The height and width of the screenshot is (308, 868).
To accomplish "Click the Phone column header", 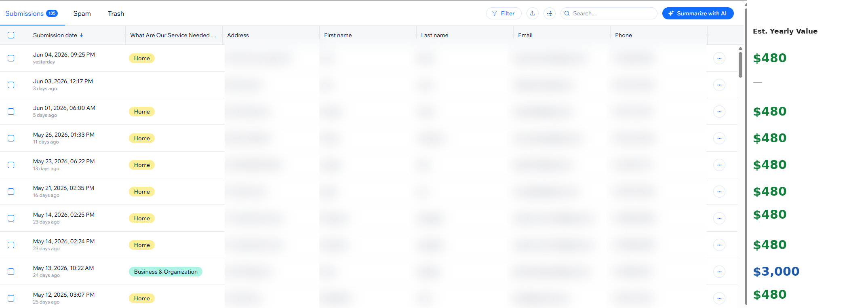I will [624, 35].
